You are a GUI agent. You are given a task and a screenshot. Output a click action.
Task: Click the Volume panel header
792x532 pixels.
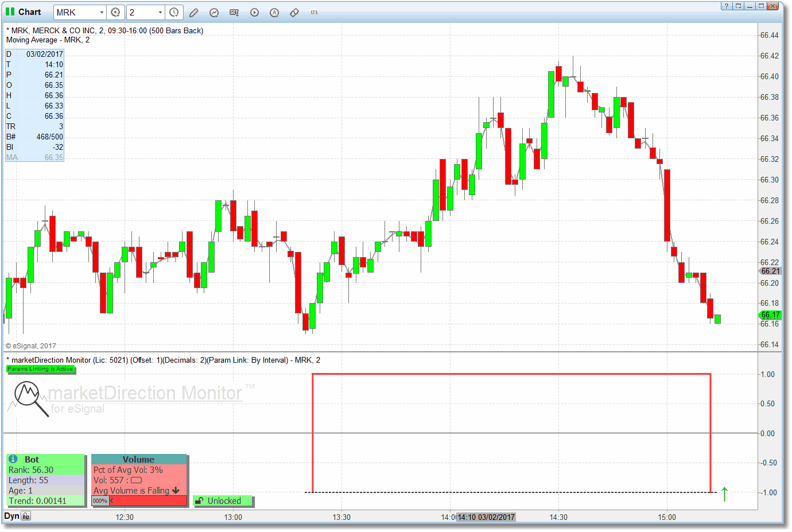[139, 459]
